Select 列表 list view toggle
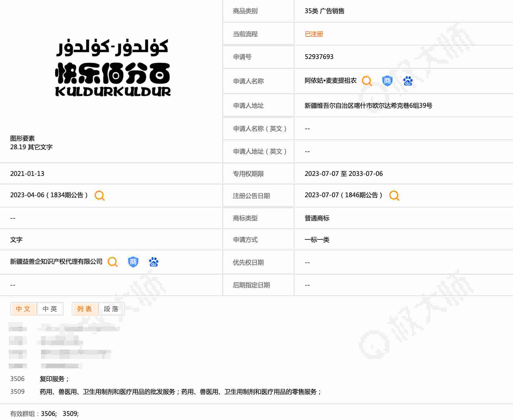The width and height of the screenshot is (513, 420). click(85, 309)
